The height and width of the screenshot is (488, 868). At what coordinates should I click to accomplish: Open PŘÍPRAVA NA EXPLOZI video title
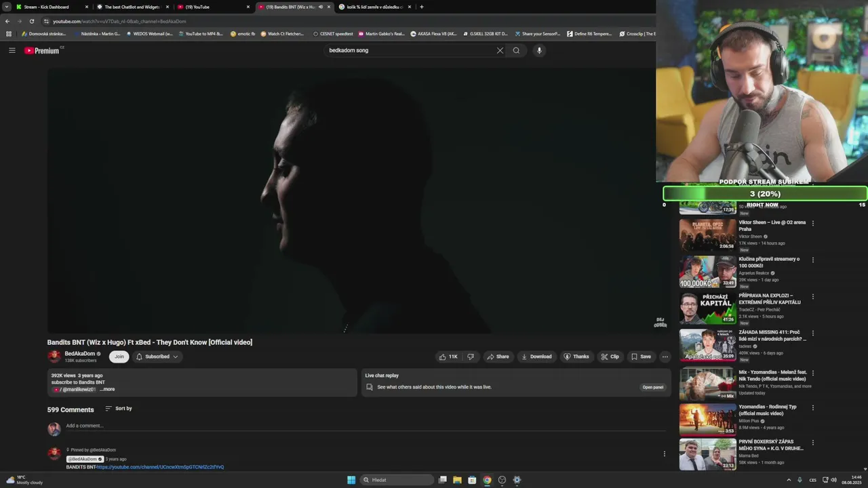(x=770, y=299)
